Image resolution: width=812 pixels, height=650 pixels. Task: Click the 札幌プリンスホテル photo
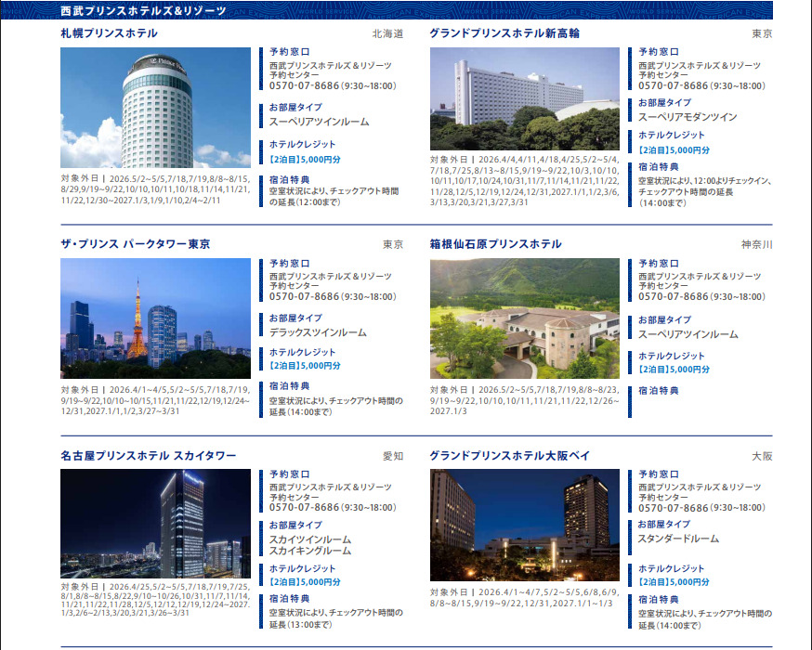point(155,108)
